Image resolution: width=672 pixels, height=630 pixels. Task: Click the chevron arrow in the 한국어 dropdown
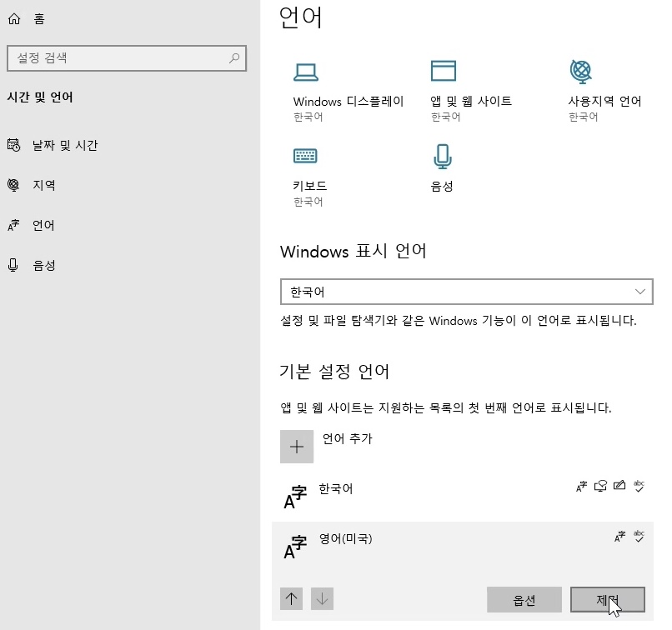pos(639,292)
